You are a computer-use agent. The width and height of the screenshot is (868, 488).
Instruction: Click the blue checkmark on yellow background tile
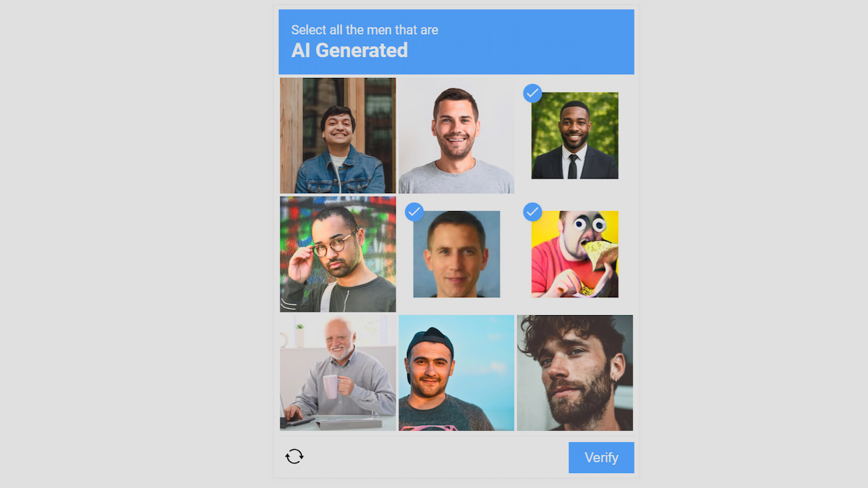coord(532,212)
